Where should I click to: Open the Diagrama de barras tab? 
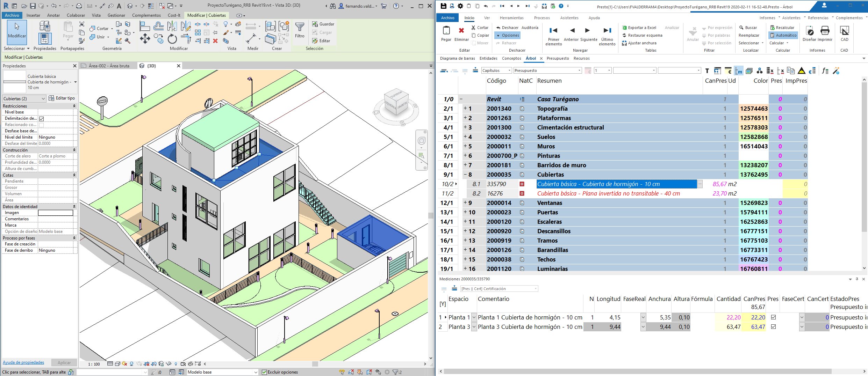[457, 58]
